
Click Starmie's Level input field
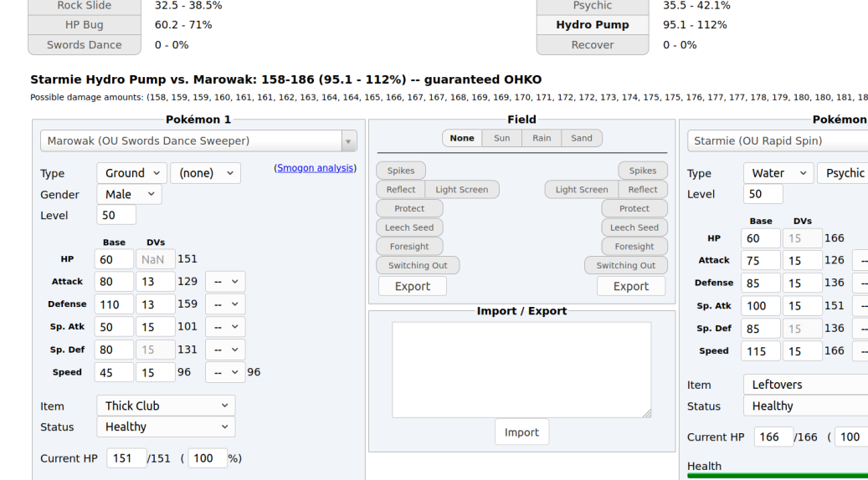click(763, 194)
